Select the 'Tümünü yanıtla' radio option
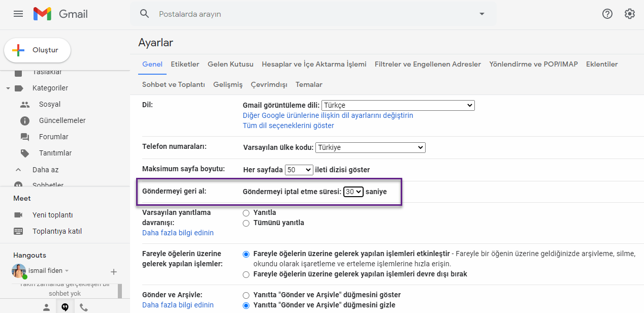This screenshot has width=644, height=313. pos(246,223)
